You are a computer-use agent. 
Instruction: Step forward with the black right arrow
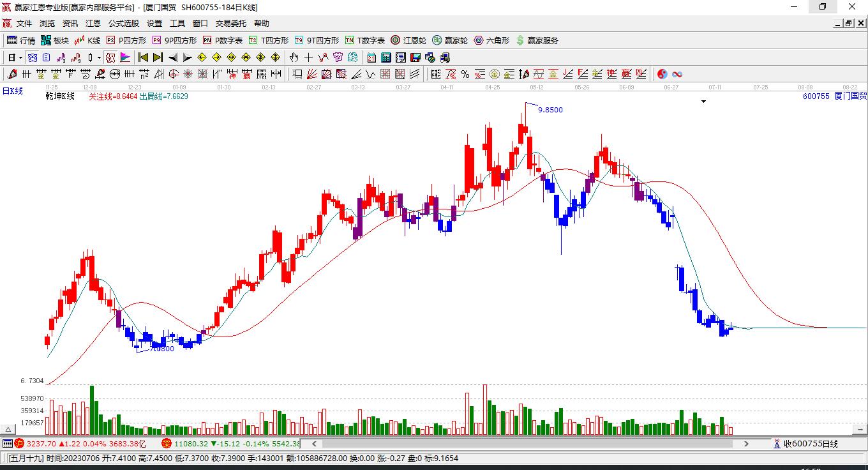[x=187, y=57]
